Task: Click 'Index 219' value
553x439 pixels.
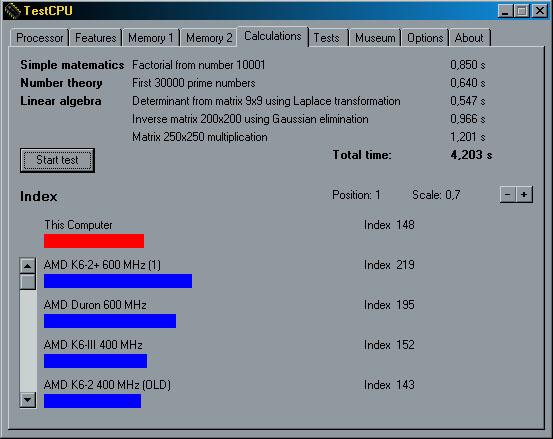Action: (x=389, y=265)
